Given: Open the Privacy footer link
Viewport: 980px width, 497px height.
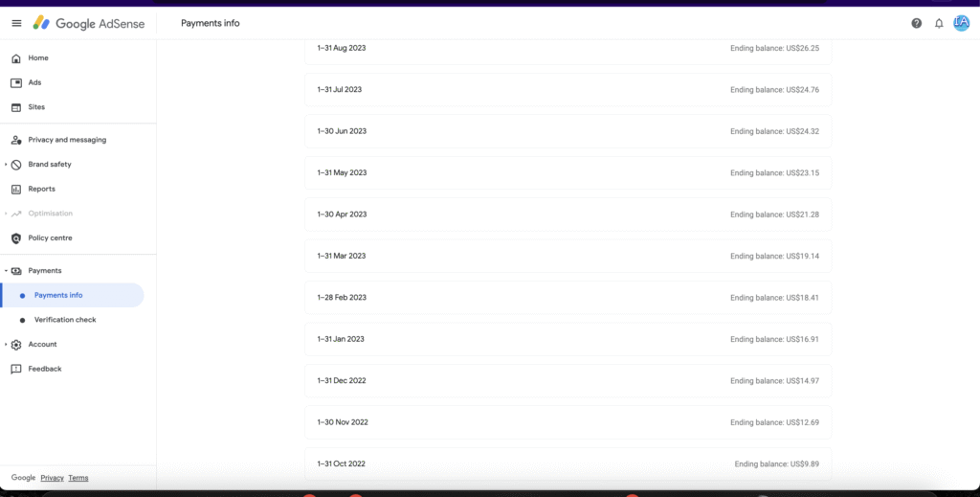Looking at the screenshot, I should coord(52,478).
